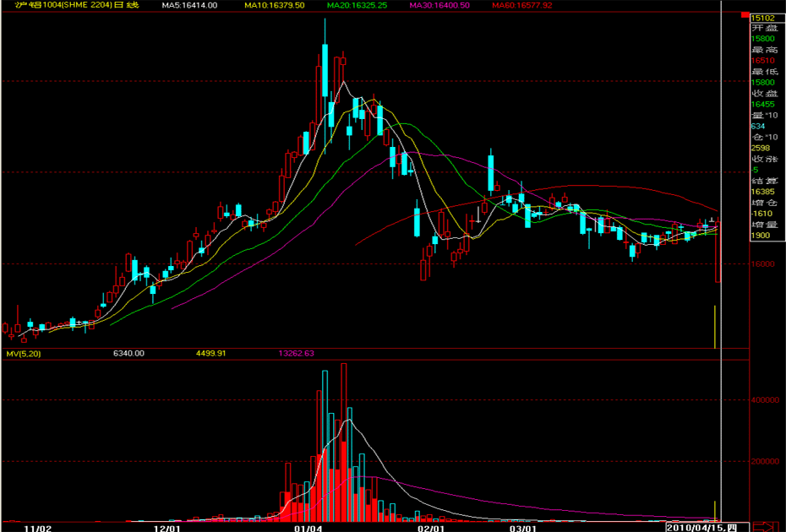Click the magenta MV value 13262.63
This screenshot has width=786, height=532.
(297, 353)
